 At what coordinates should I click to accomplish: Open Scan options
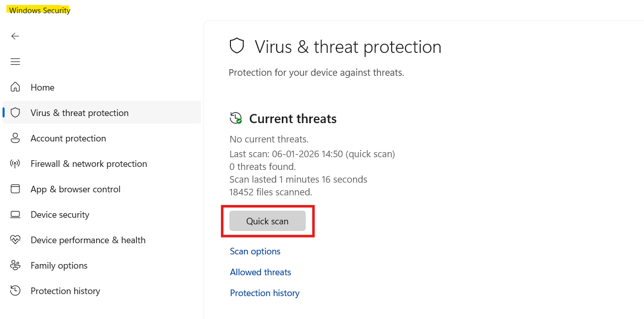[x=255, y=251]
